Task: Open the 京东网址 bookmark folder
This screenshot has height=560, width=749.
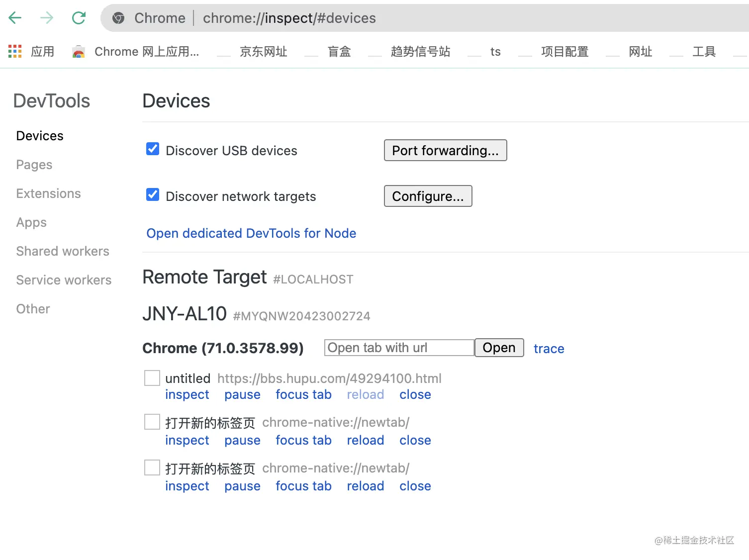Action: (x=264, y=52)
